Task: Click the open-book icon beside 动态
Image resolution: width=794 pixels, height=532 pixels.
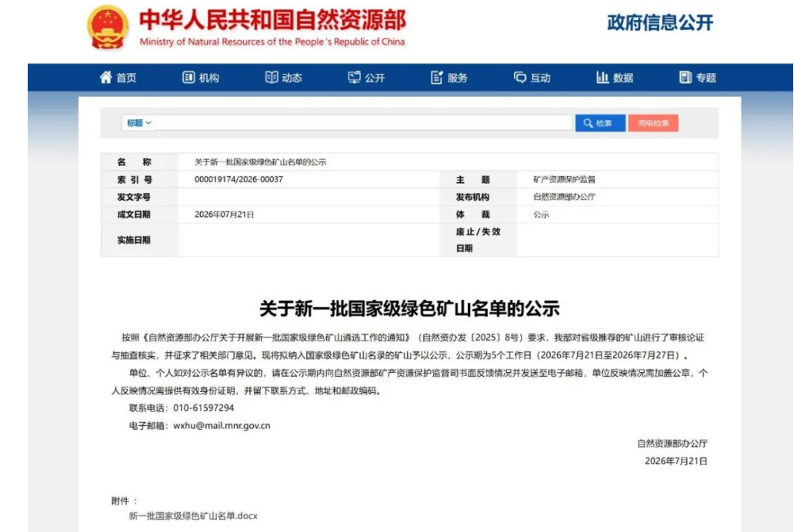Action: (x=272, y=78)
